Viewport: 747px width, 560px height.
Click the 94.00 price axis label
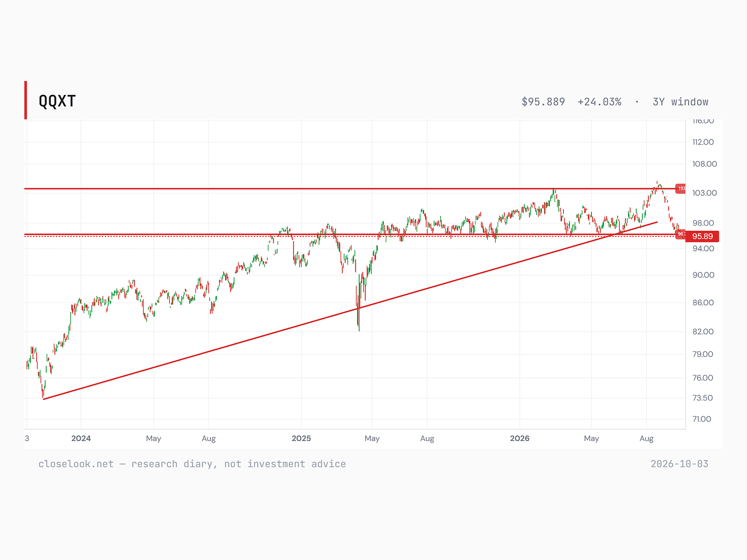(703, 249)
